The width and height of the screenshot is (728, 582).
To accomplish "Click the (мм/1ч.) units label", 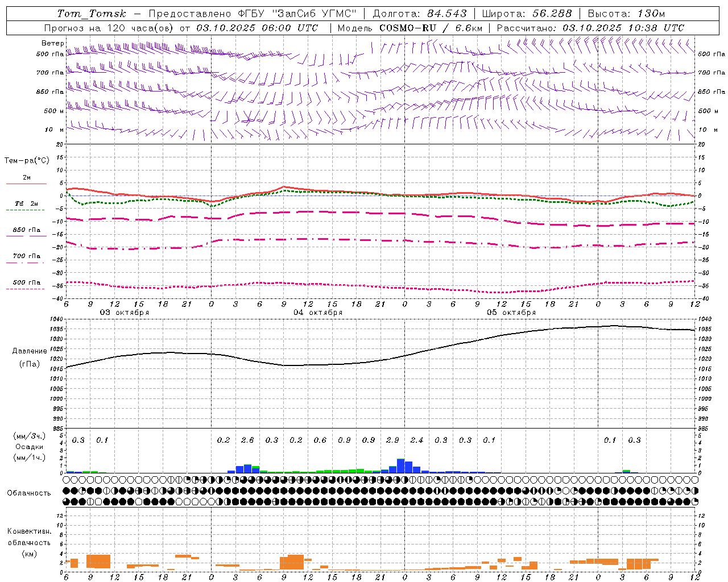I will 29,458.
